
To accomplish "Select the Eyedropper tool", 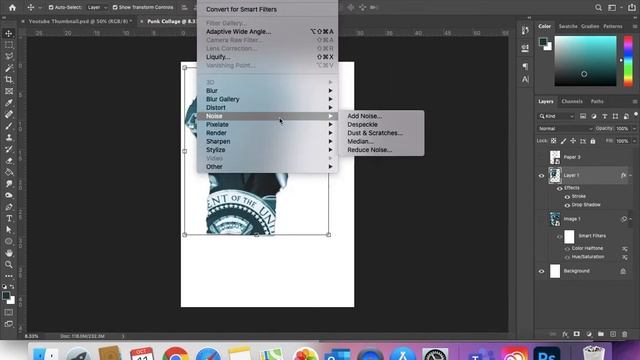I will click(x=9, y=102).
